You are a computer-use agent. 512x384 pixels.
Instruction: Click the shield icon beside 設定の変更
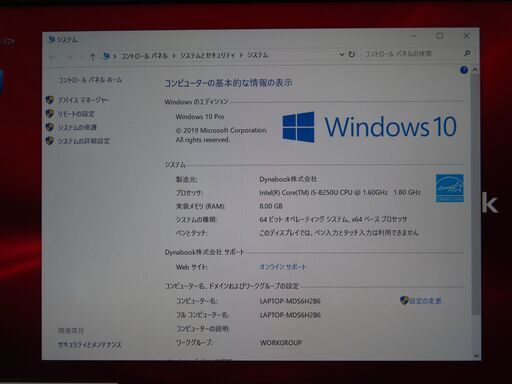tap(404, 300)
